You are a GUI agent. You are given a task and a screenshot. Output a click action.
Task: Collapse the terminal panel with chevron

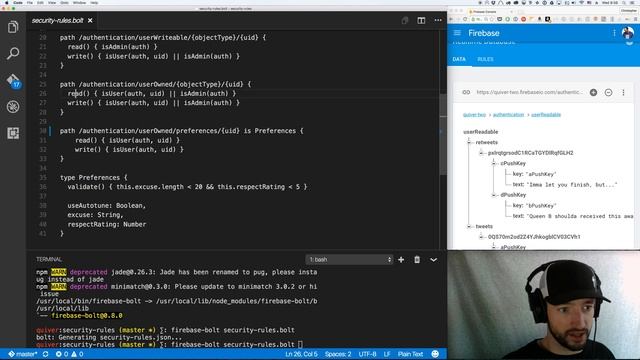[433, 260]
